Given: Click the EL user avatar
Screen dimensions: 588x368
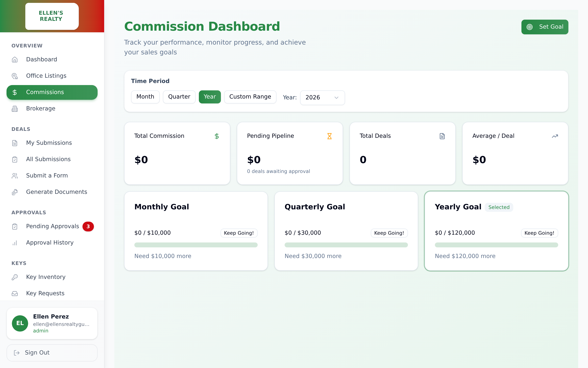Looking at the screenshot, I should point(20,323).
